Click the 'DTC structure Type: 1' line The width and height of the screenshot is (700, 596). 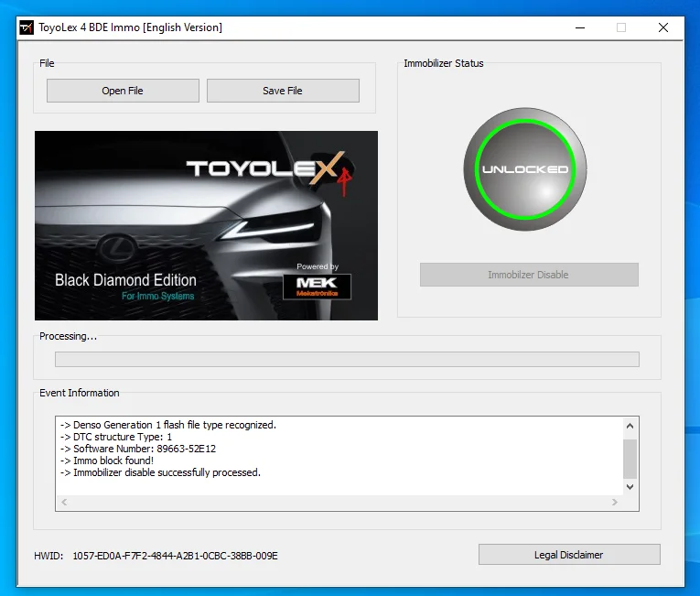pos(116,437)
